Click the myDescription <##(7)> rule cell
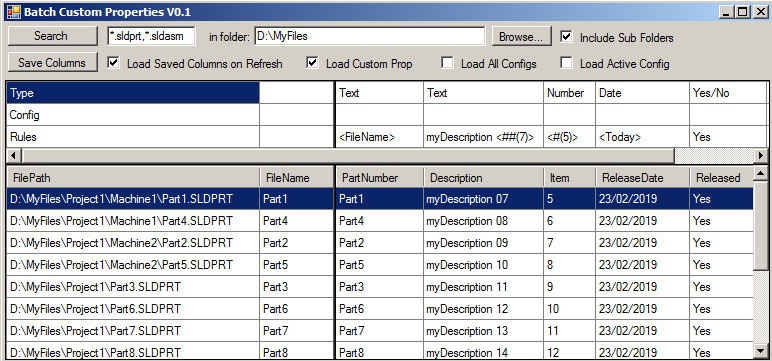Viewport: 772px width, 361px height. (x=483, y=136)
